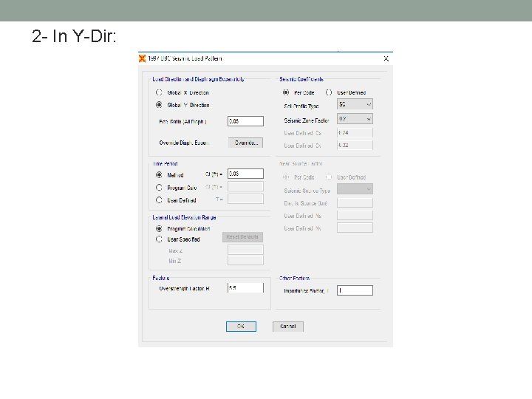Click the User Defined Cv field
This screenshot has height=399, width=532.
[355, 146]
